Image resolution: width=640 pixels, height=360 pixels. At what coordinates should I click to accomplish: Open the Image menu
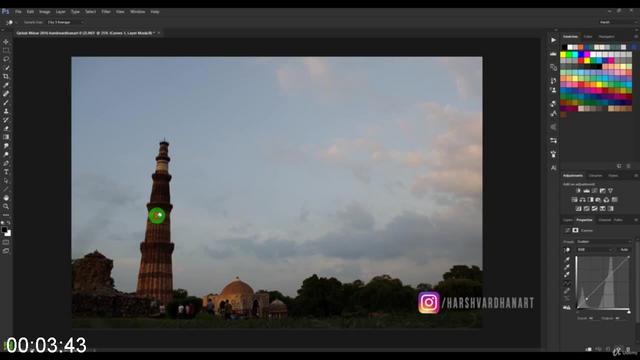tap(44, 12)
